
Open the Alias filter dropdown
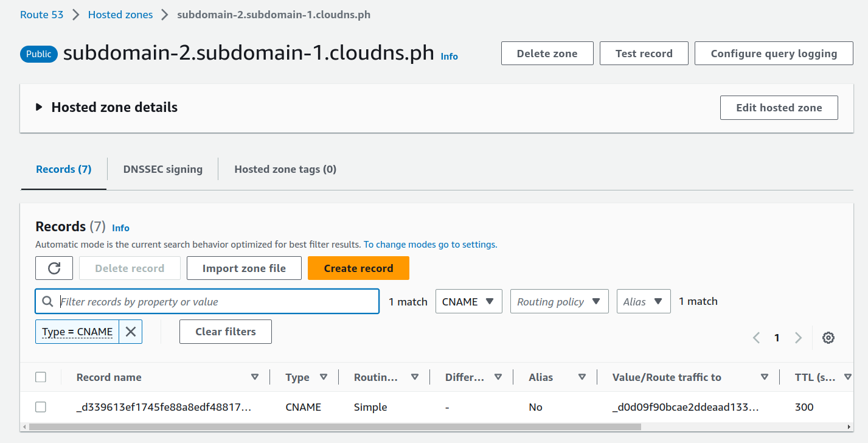(x=644, y=301)
